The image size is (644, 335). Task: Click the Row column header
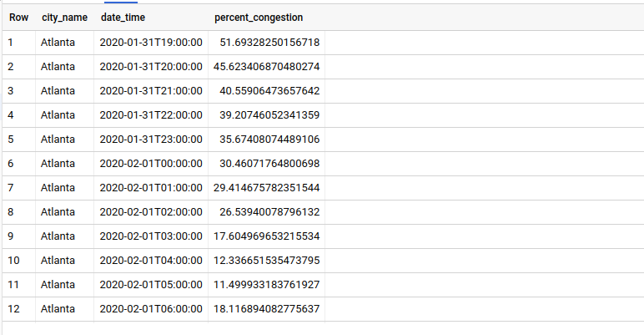pos(18,18)
